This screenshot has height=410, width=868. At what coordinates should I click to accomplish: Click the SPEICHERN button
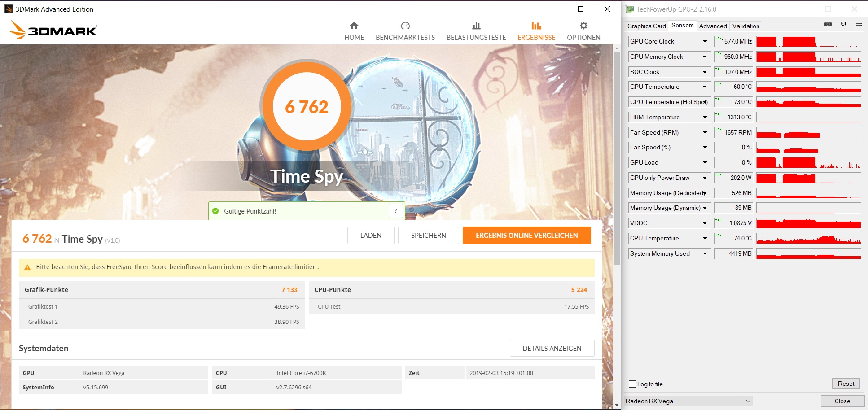[x=429, y=236]
